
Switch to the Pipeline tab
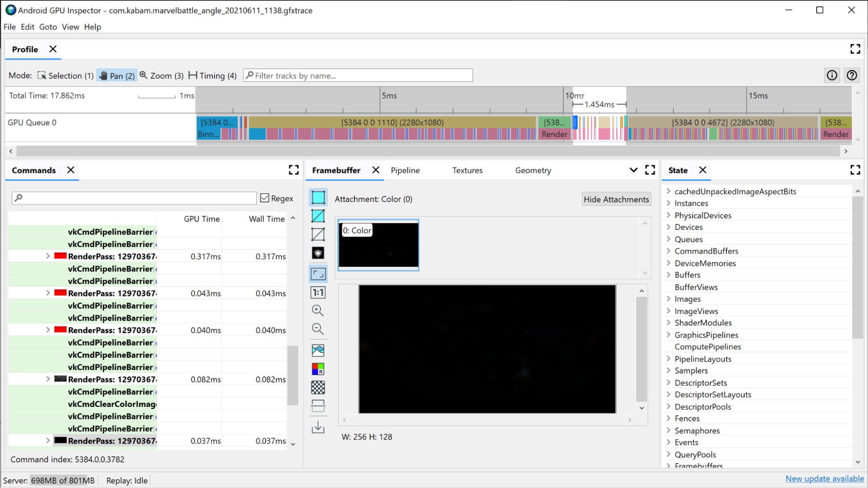[405, 170]
